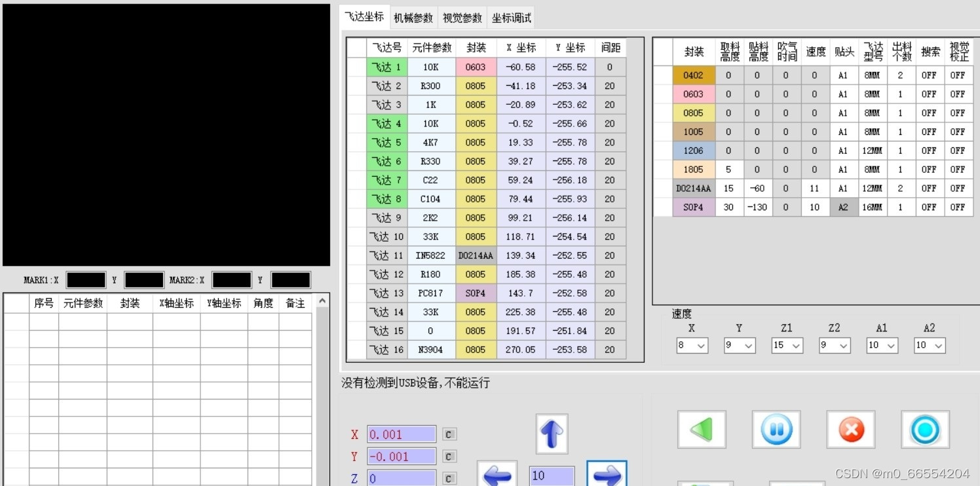
Task: Switch to the 视觉参数 tab
Action: pyautogui.click(x=462, y=18)
